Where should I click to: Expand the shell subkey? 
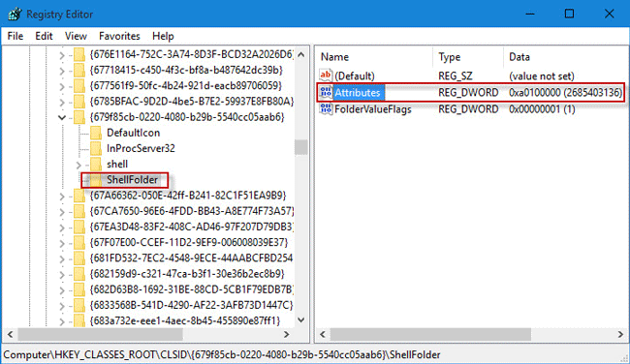pos(79,165)
